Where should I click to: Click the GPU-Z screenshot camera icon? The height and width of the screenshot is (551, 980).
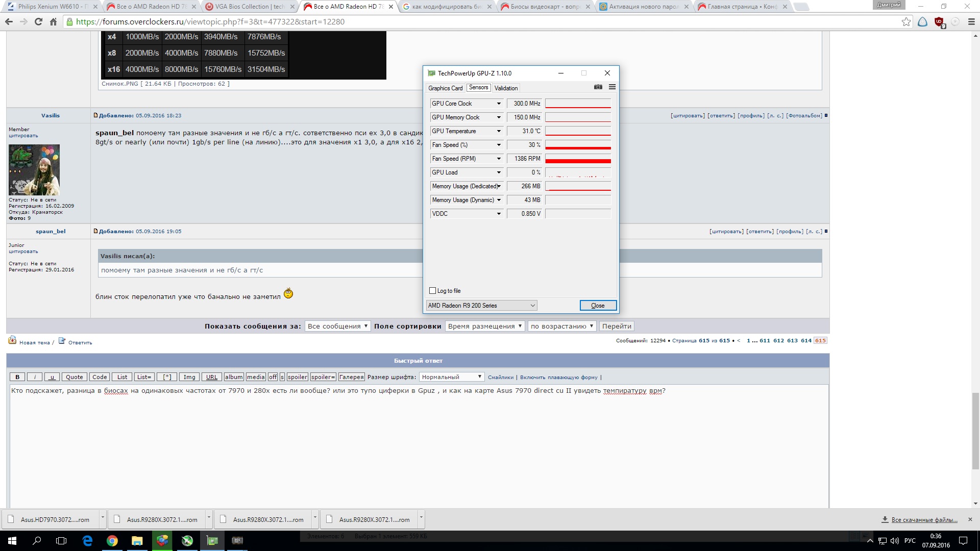[x=598, y=87]
